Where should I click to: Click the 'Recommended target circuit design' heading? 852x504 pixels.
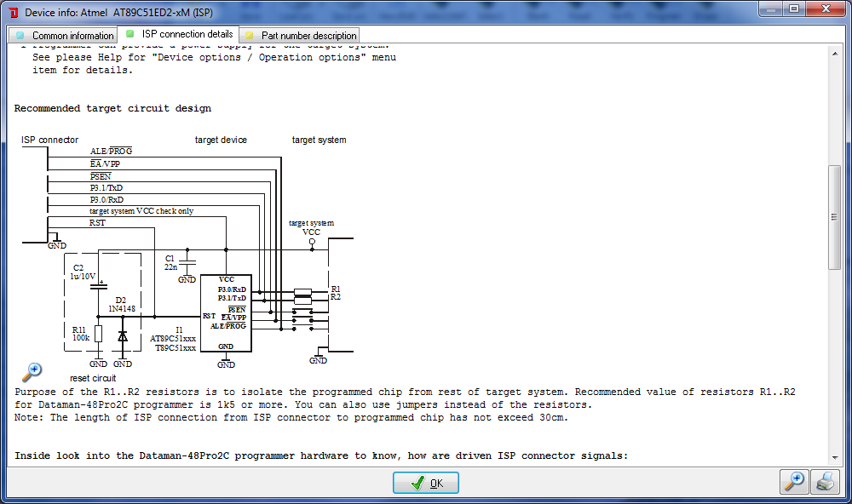tap(112, 109)
